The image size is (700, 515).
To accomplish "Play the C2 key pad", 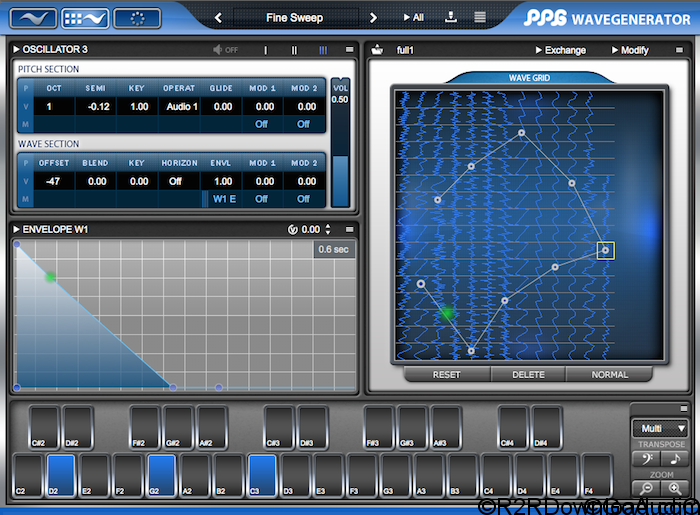I will pyautogui.click(x=28, y=475).
